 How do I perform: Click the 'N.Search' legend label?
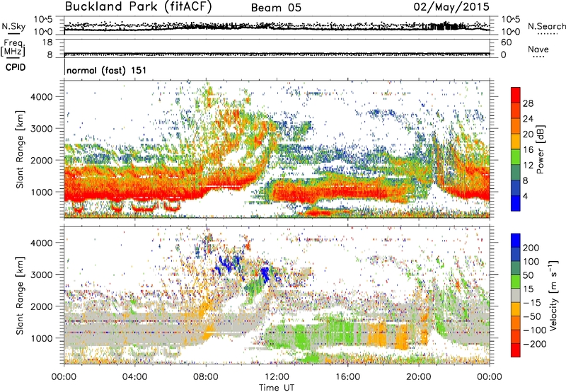coord(546,26)
